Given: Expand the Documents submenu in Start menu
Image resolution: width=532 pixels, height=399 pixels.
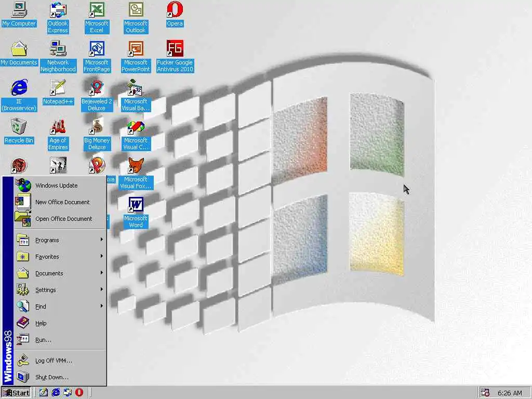Looking at the screenshot, I should (x=60, y=273).
